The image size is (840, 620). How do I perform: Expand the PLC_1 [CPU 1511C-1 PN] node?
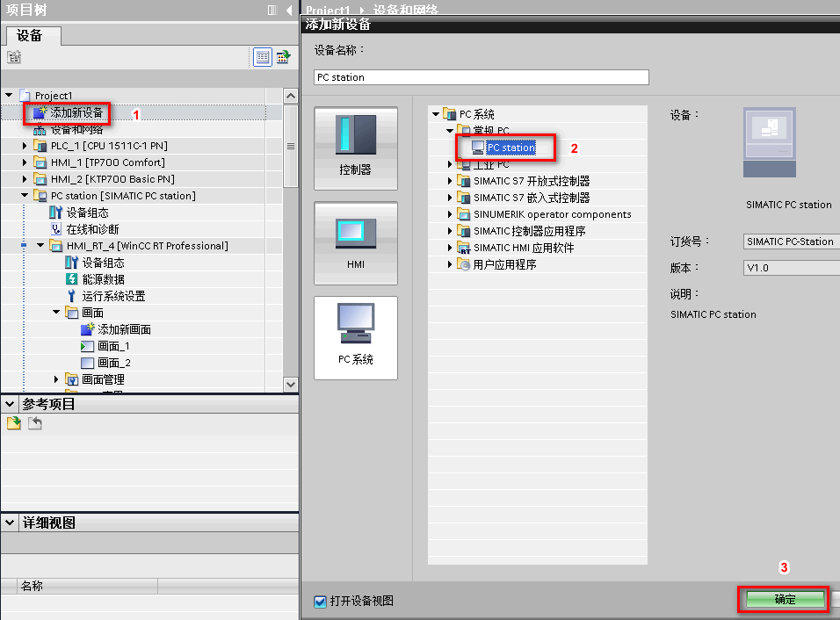[x=25, y=146]
